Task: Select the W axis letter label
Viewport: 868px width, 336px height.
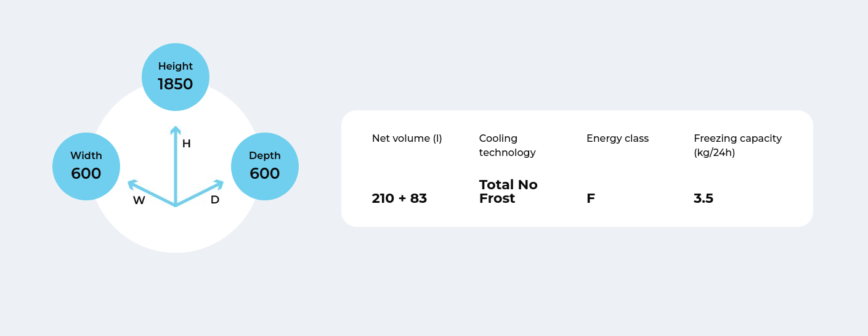Action: coord(139,200)
